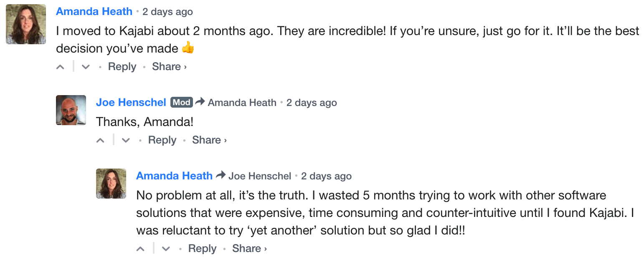Viewport: 644px width, 257px height.
Task: Expand Share options under Amanda's first comment
Action: pyautogui.click(x=169, y=66)
